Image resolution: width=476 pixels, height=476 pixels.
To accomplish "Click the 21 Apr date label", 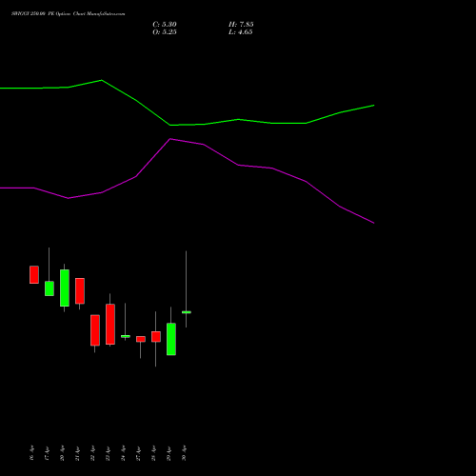I will (77, 453).
